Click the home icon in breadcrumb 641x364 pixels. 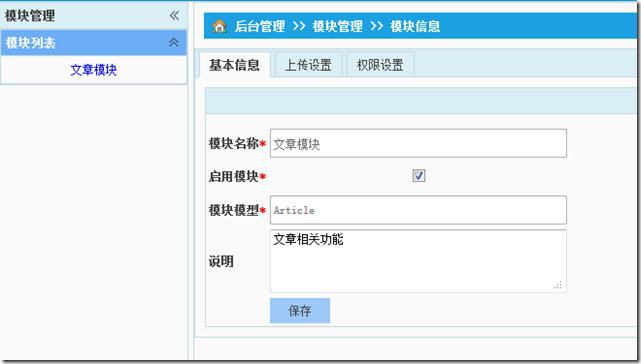(x=220, y=26)
